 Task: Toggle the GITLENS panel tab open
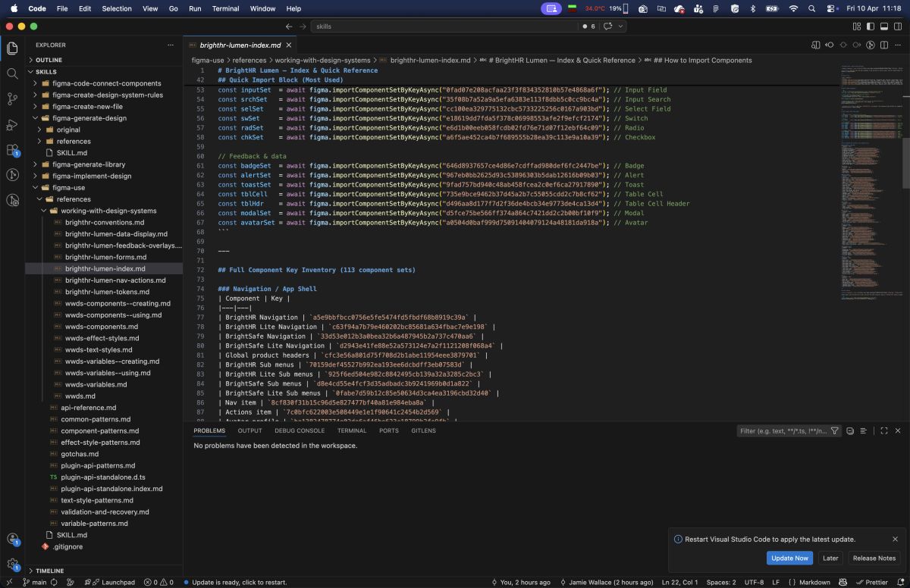tap(423, 430)
